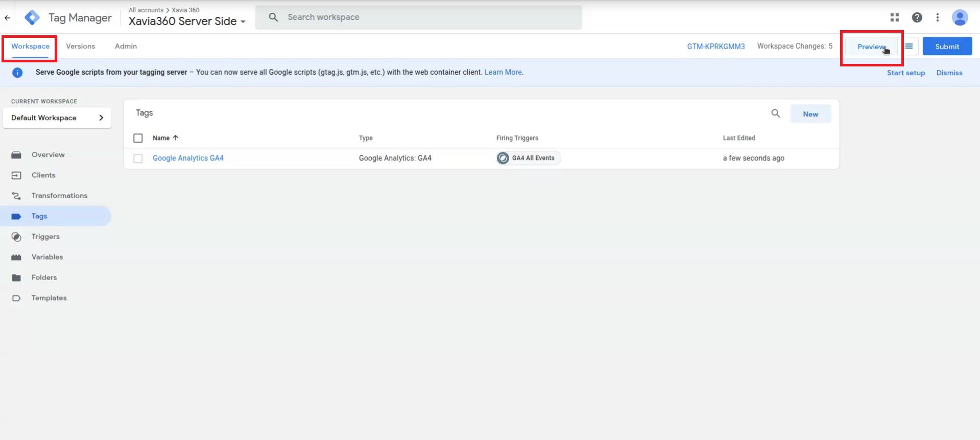The height and width of the screenshot is (440, 980).
Task: Click the Overview briefcase icon in sidebar
Action: [16, 155]
